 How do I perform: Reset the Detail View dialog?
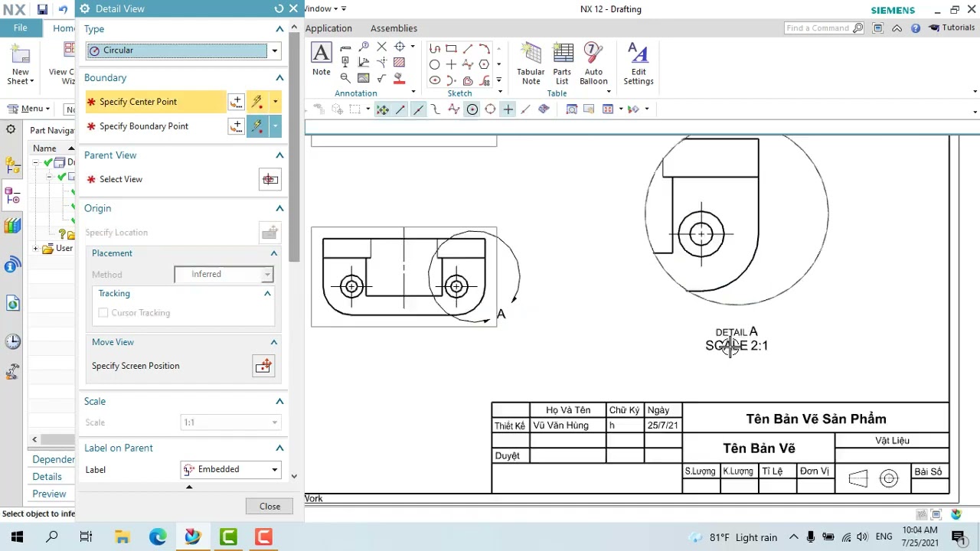[279, 9]
